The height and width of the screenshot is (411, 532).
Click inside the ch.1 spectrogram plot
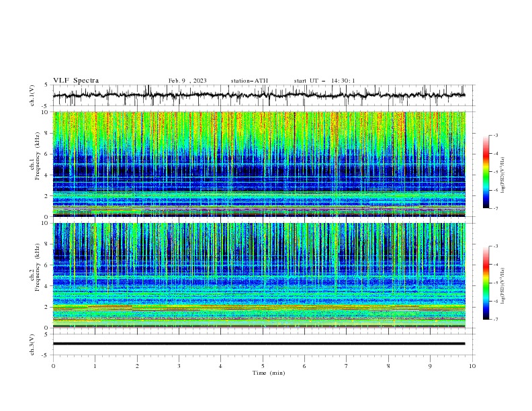(x=259, y=164)
